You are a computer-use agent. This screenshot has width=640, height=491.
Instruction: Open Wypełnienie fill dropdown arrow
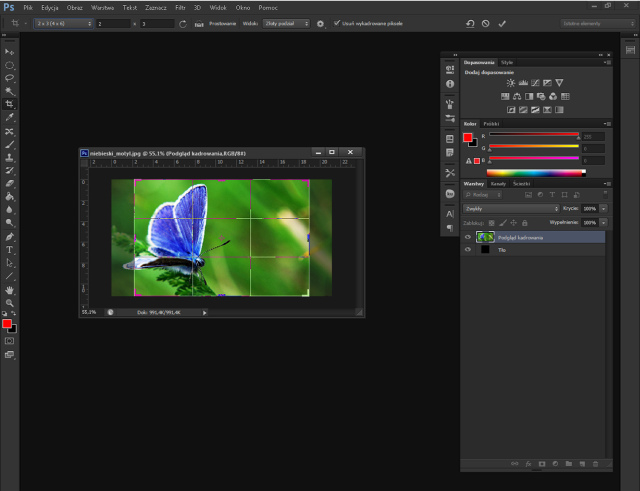coord(603,222)
